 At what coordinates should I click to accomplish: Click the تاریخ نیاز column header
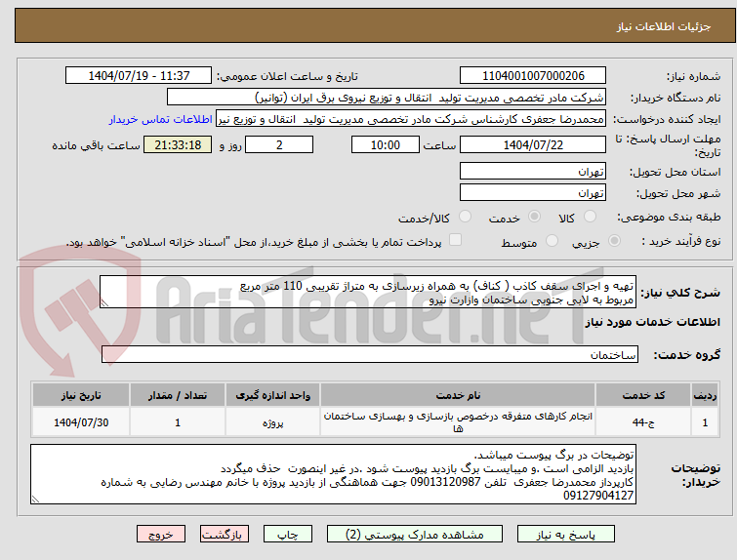click(81, 395)
